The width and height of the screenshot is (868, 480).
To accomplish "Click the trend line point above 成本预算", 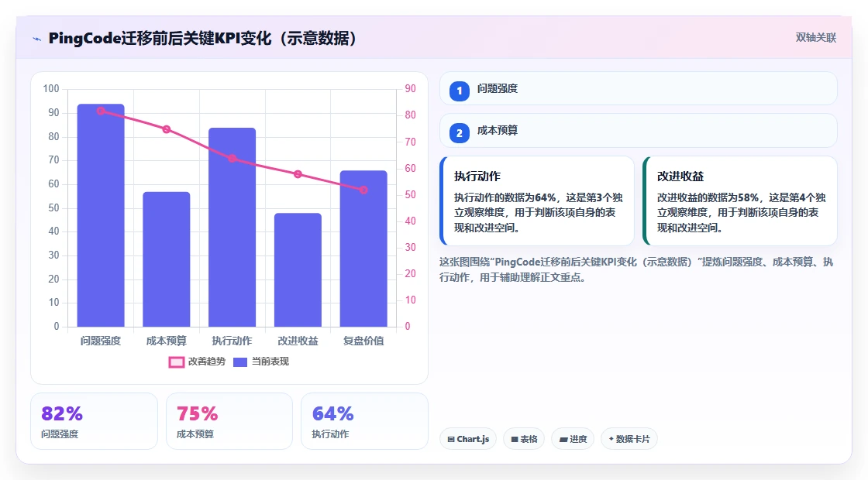I will click(167, 129).
